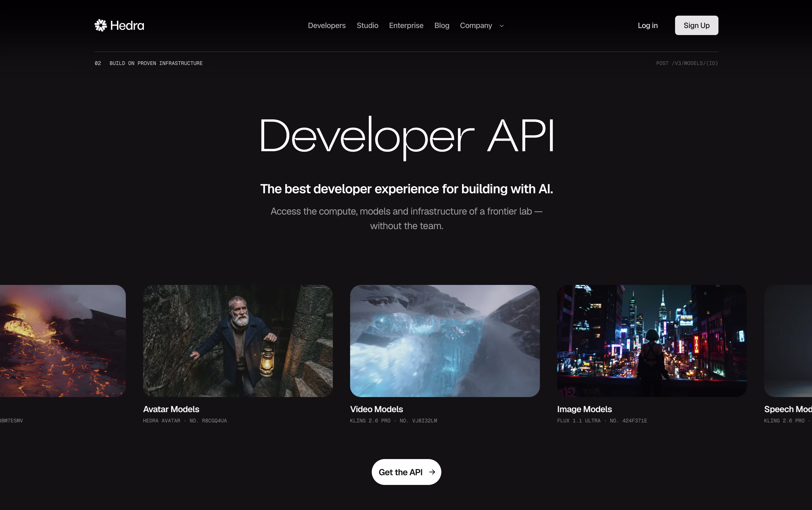This screenshot has height=510, width=812.
Task: Open the Avatar Models lantern man thumbnail
Action: point(238,341)
